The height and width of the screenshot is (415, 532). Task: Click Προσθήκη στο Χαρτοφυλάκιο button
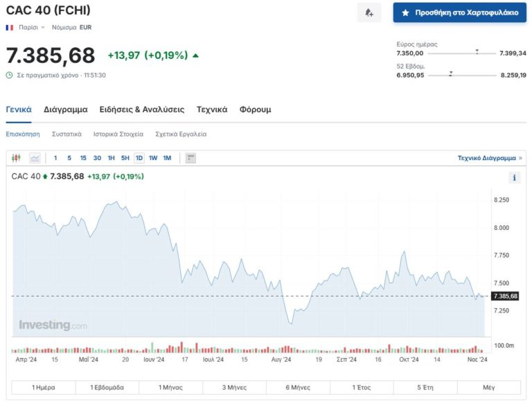pyautogui.click(x=459, y=12)
